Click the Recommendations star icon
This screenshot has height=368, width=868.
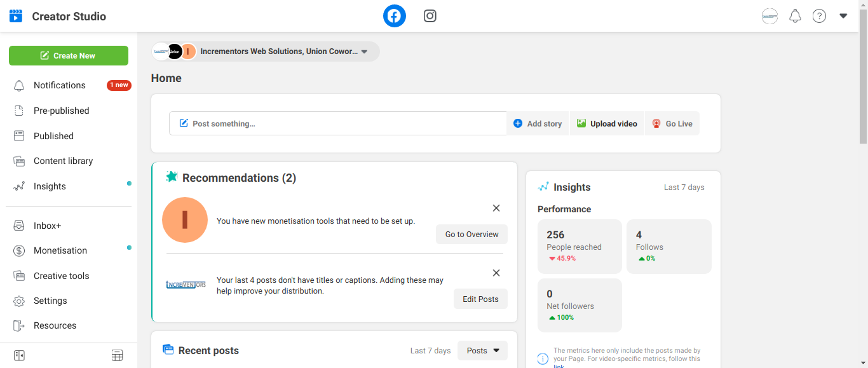point(171,177)
